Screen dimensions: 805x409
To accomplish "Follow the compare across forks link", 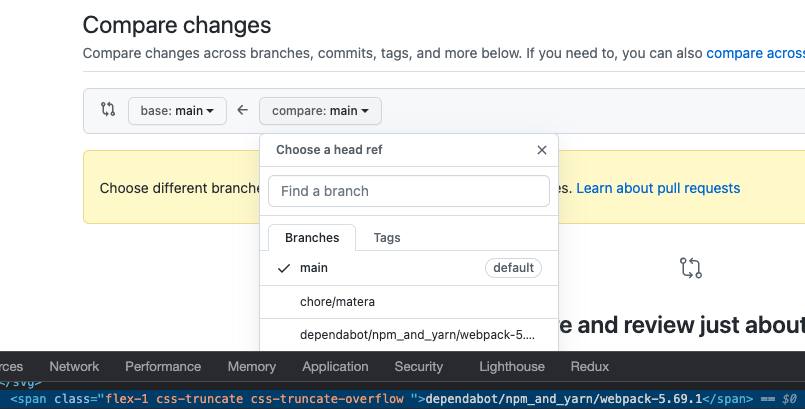I will point(756,53).
